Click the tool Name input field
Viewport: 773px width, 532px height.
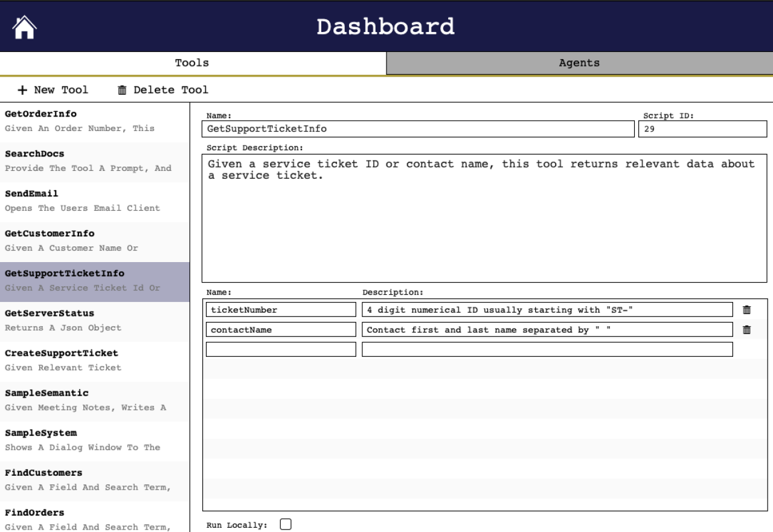coord(417,129)
